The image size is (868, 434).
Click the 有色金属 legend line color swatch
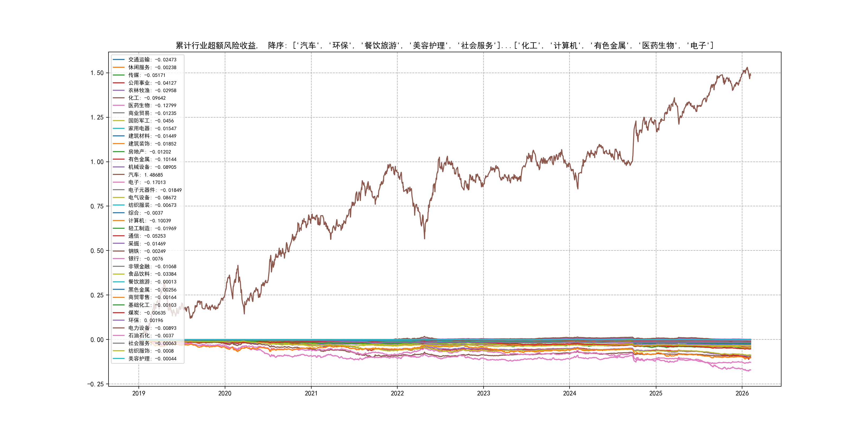pos(119,159)
